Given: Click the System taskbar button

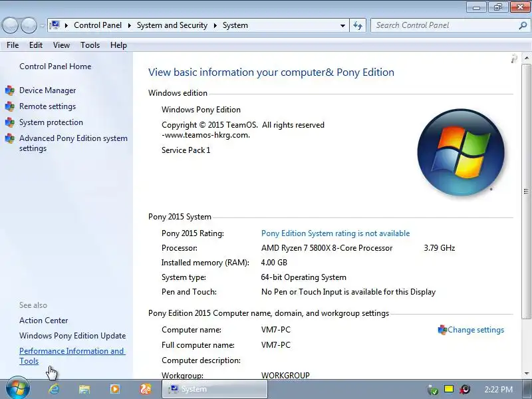Looking at the screenshot, I should tap(215, 389).
